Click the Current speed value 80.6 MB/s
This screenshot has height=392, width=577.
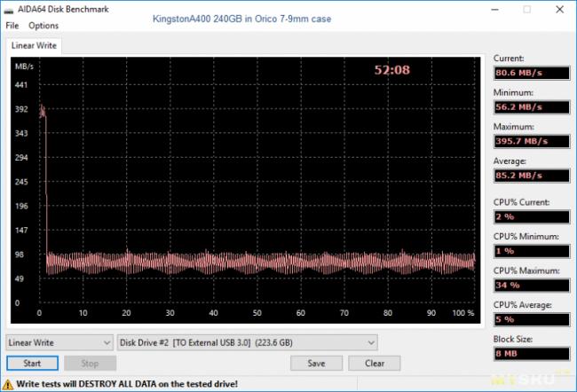coord(532,73)
